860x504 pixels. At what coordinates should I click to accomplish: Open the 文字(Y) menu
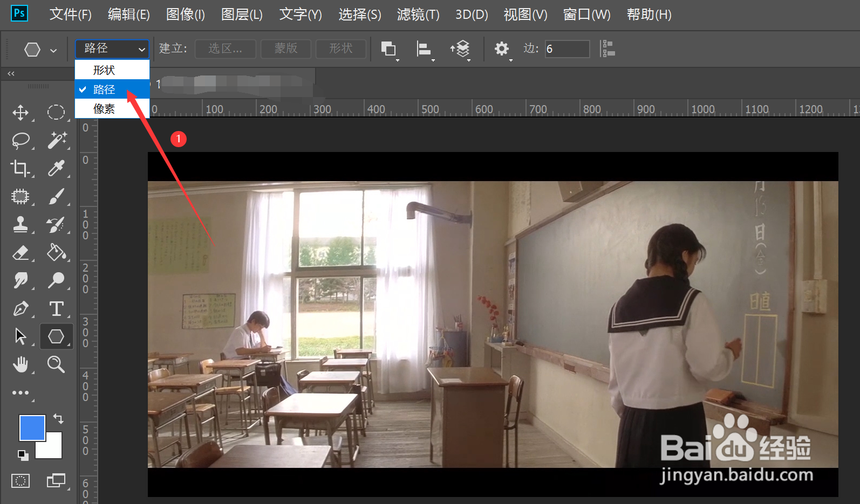pyautogui.click(x=301, y=15)
